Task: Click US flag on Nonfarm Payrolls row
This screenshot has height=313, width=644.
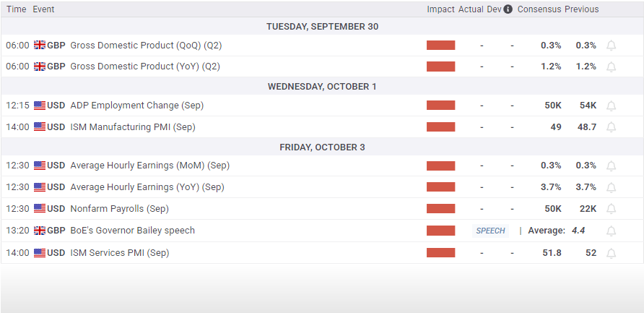Action: 40,209
